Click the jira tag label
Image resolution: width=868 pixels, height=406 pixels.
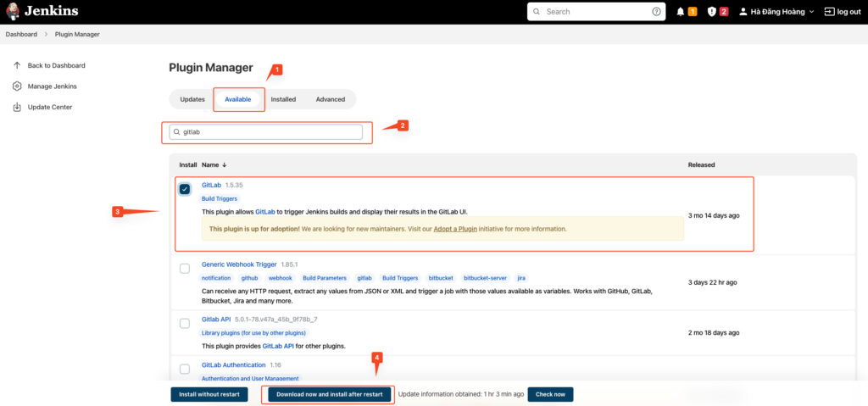click(521, 278)
